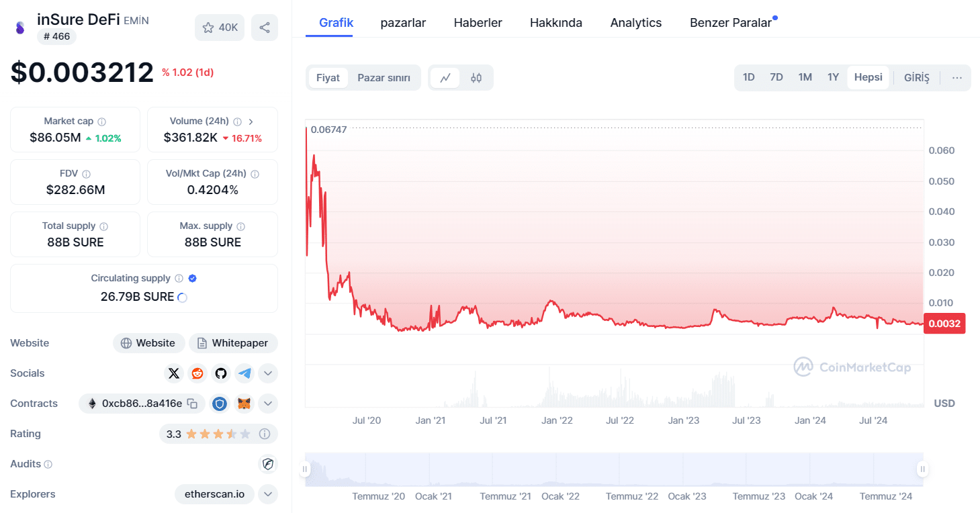Click the # 466 rank badge
This screenshot has height=513, width=980.
[56, 36]
